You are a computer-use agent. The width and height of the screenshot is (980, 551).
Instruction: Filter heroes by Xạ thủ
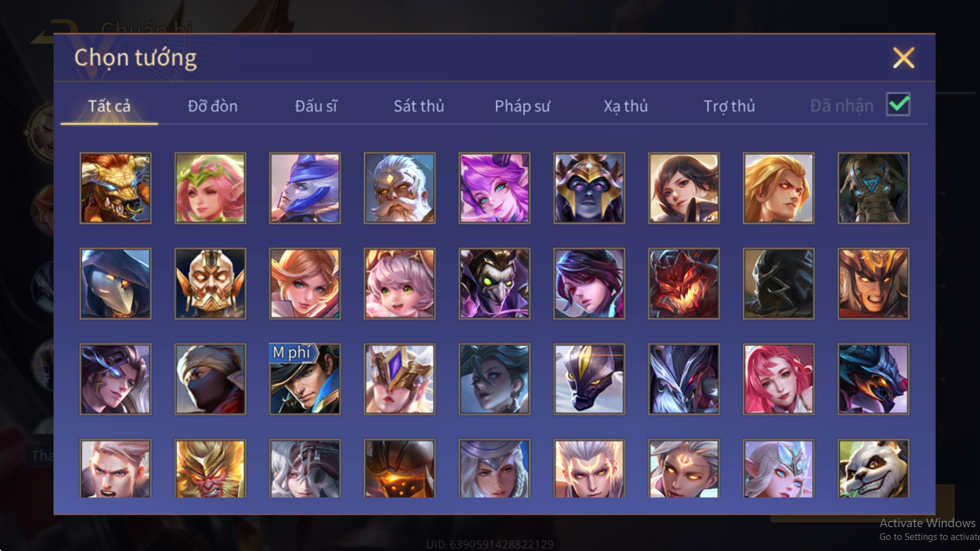(625, 106)
